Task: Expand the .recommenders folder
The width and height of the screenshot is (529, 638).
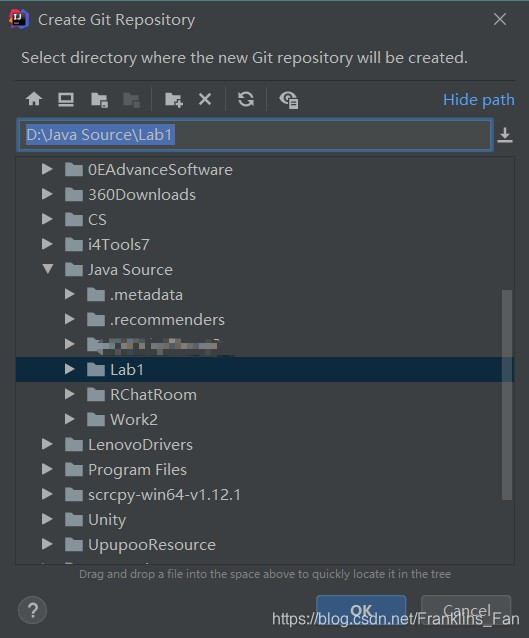Action: 70,319
